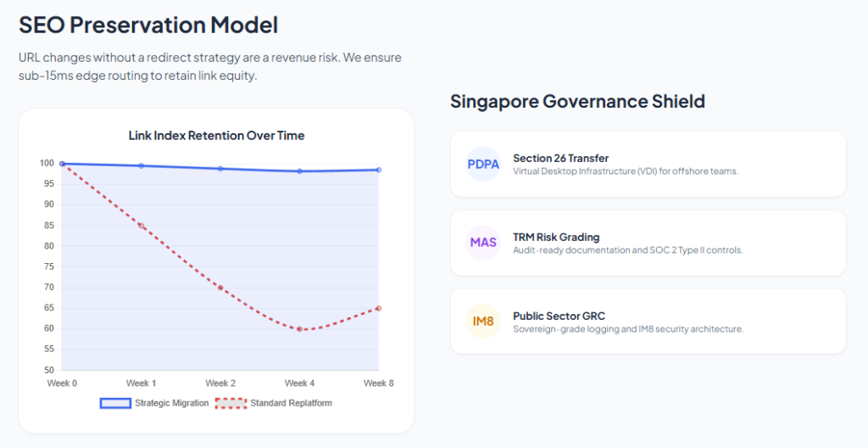Click the Virtual Desktop Infrastructure description text
This screenshot has width=868, height=448.
pos(626,171)
